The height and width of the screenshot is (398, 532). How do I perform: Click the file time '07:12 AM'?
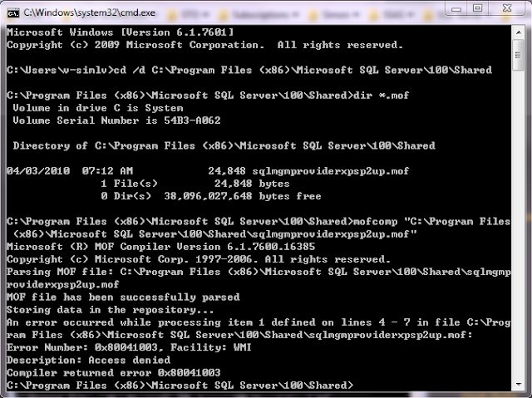107,171
